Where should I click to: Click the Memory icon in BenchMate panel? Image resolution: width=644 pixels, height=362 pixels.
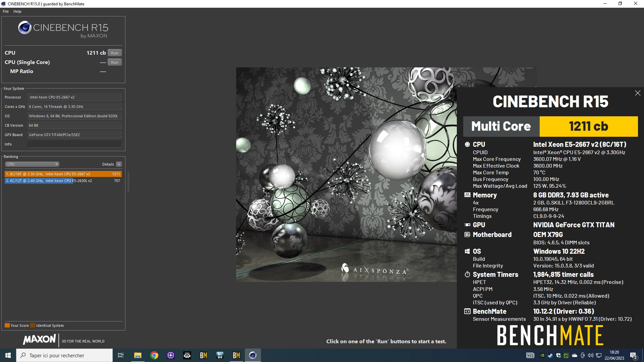(467, 195)
